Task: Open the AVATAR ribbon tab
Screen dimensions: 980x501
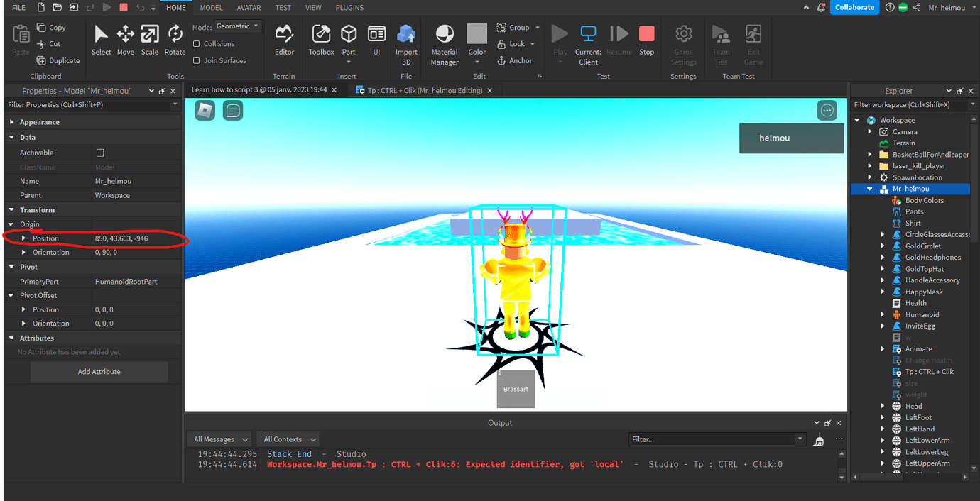Action: (249, 8)
